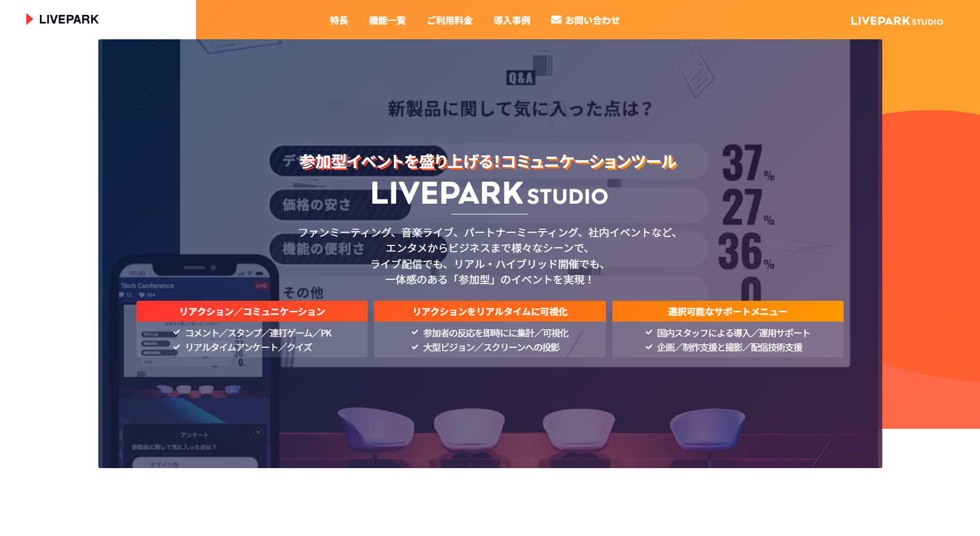Click the line ライブ配信でも、リアル・ハイブリッド開催でも
Image resolution: width=980 pixels, height=536 pixels.
point(488,264)
